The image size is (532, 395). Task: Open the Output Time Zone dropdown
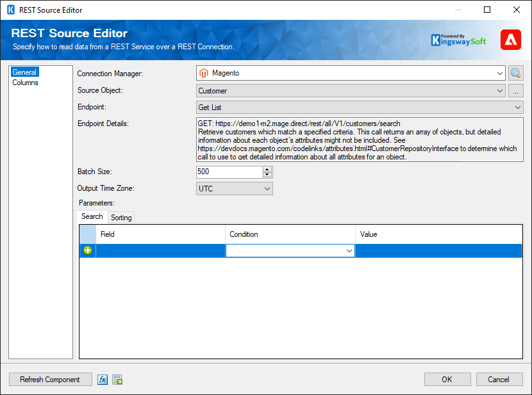pyautogui.click(x=267, y=189)
